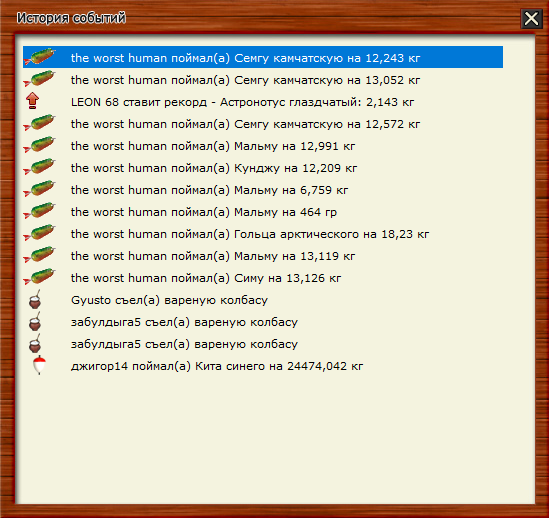Select the Мальму на 12,991 кг entry
Viewport: 549px width, 518px height.
click(x=263, y=146)
